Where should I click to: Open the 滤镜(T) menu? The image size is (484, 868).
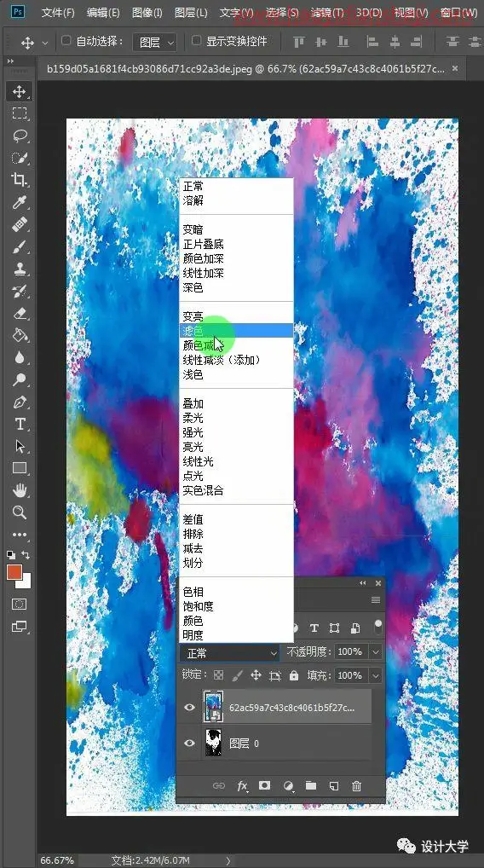pos(327,12)
